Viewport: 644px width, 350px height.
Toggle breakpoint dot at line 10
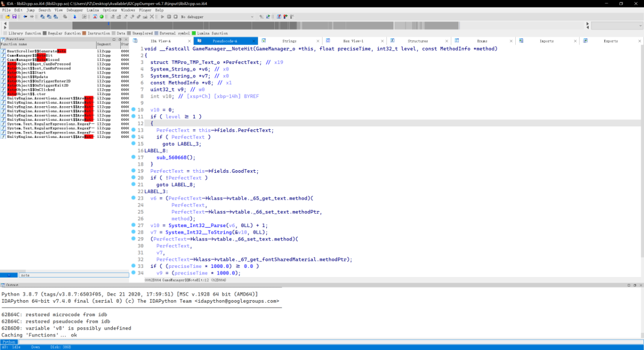(134, 110)
